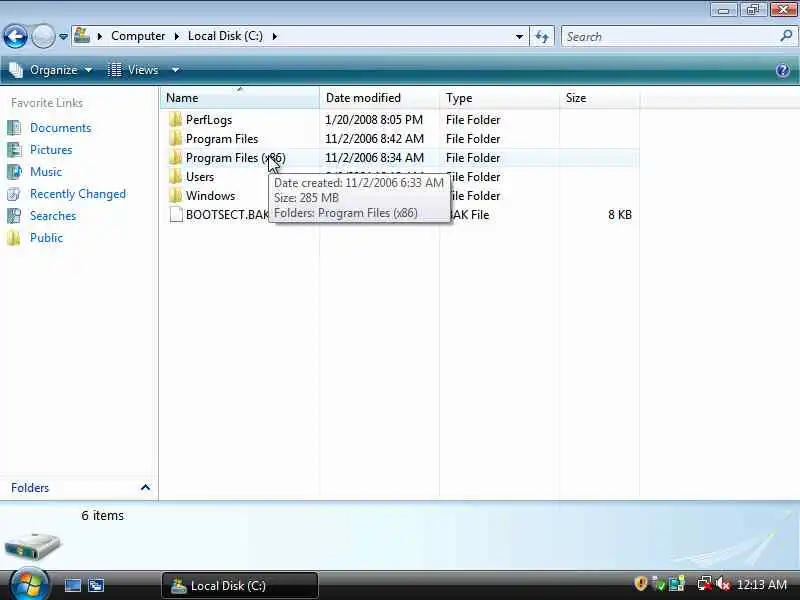This screenshot has width=800, height=600.
Task: Open the address bar history dropdown
Action: (519, 37)
